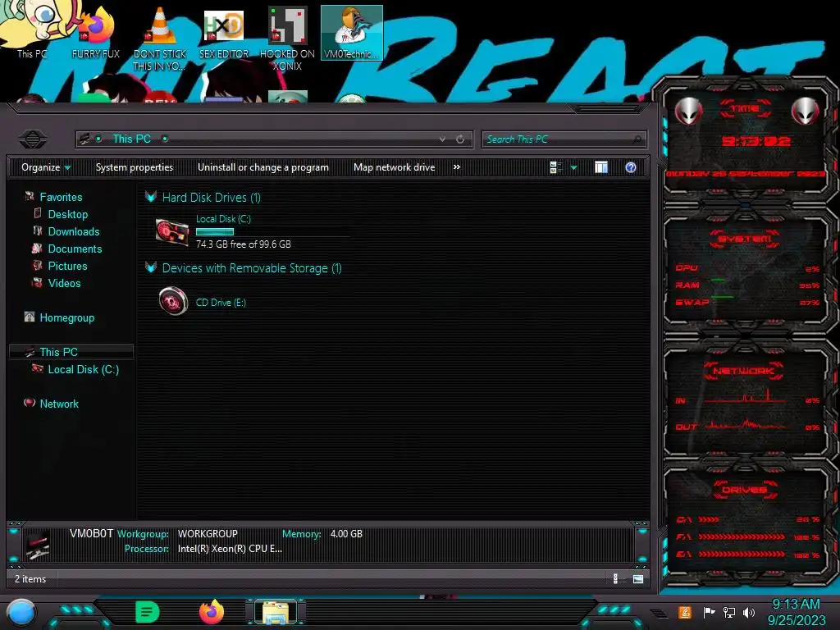Click the search magnifier icon
This screenshot has height=630, width=840.
pyautogui.click(x=637, y=139)
